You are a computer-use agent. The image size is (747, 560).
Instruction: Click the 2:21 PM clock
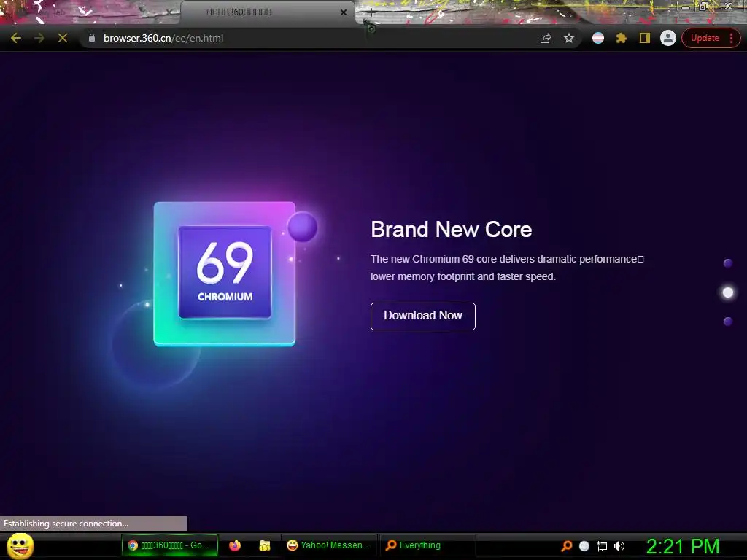pos(683,546)
